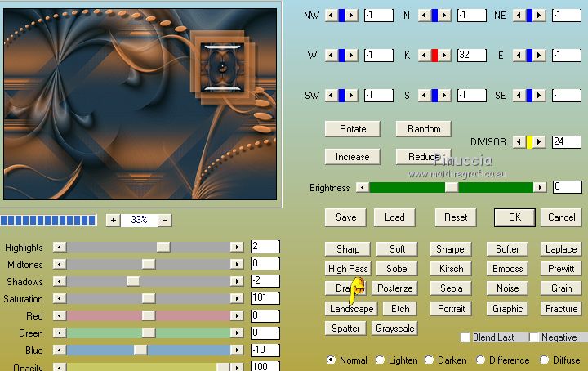Increase N value with right arrow

coord(444,16)
